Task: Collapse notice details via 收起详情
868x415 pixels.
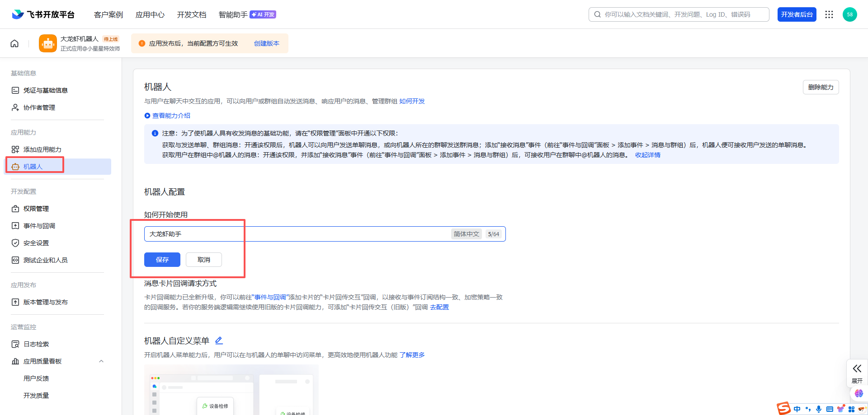Action: click(647, 155)
